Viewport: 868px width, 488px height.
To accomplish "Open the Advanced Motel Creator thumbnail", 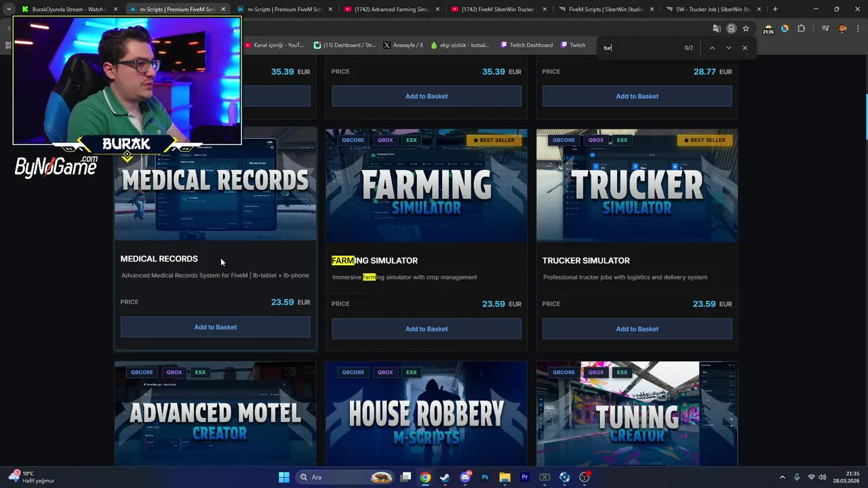I will click(x=215, y=414).
